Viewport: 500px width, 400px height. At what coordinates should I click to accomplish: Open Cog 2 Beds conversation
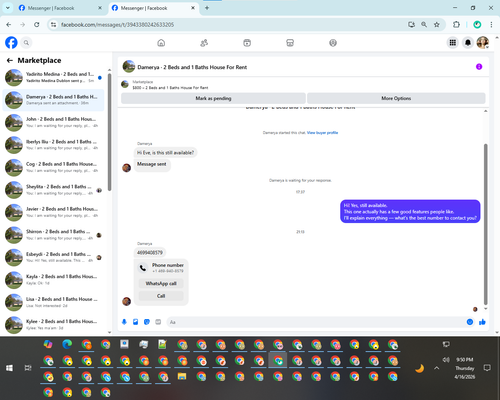click(53, 167)
